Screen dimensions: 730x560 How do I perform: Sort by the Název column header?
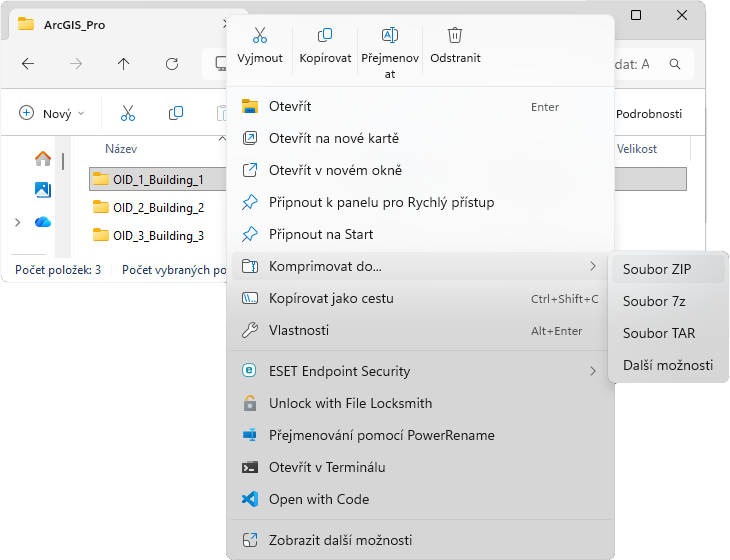121,149
